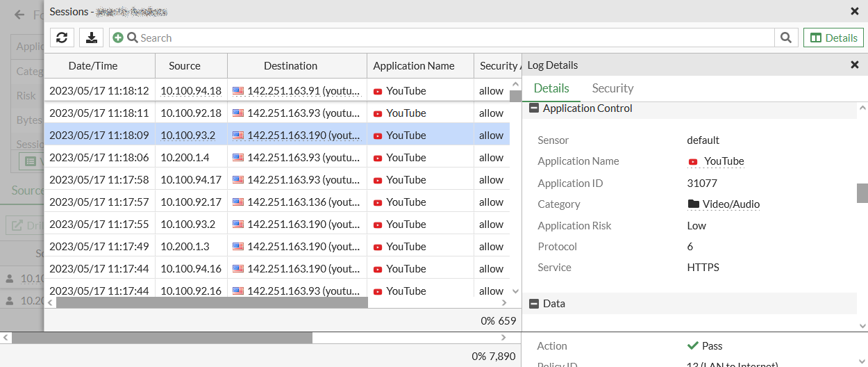Open the YouTube application name link
The width and height of the screenshot is (868, 367).
[724, 161]
